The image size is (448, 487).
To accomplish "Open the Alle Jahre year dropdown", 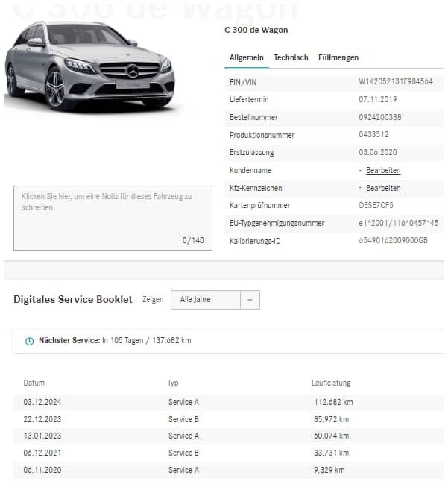I will (206, 300).
